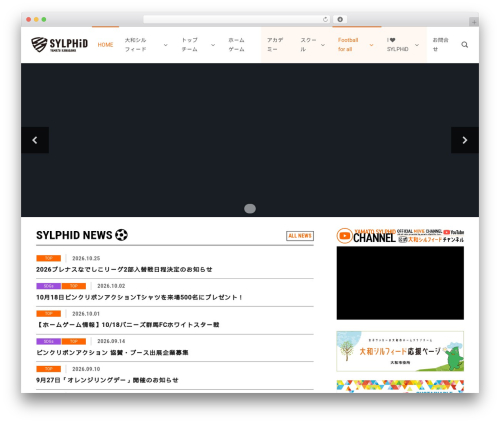
Task: Open the Football for all menu item
Action: point(348,45)
